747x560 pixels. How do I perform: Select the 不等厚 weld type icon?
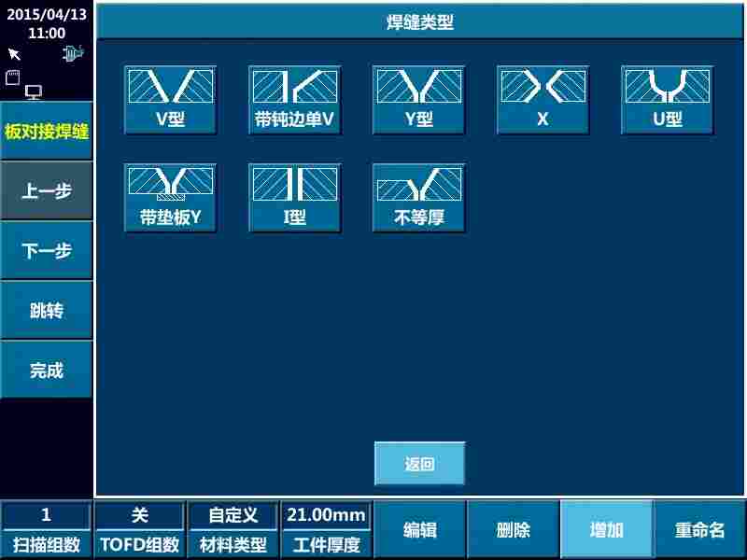[419, 196]
